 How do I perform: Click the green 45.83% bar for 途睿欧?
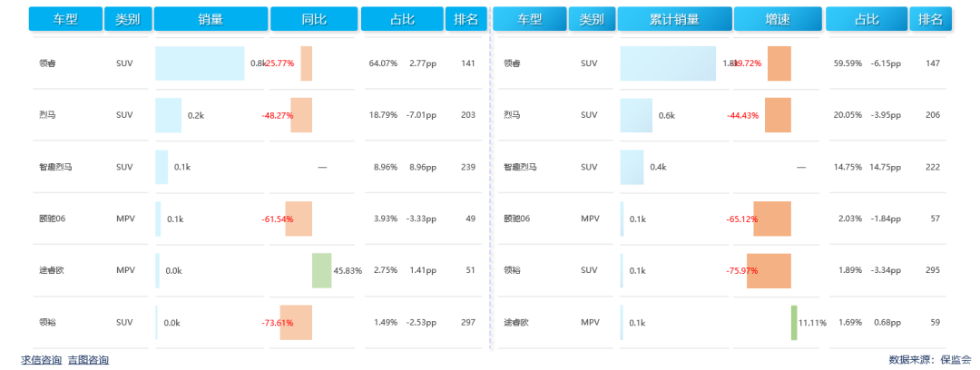click(321, 270)
